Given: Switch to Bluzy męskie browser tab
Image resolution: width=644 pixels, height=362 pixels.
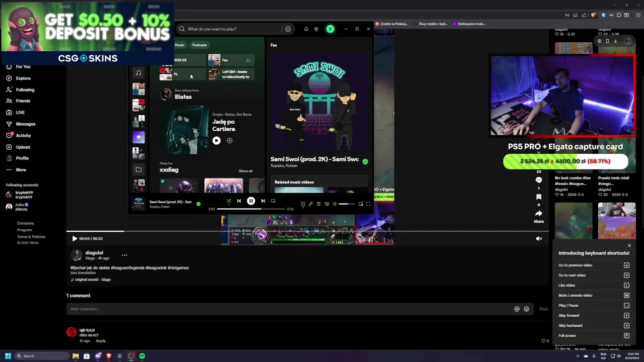Looking at the screenshot, I should (431, 24).
